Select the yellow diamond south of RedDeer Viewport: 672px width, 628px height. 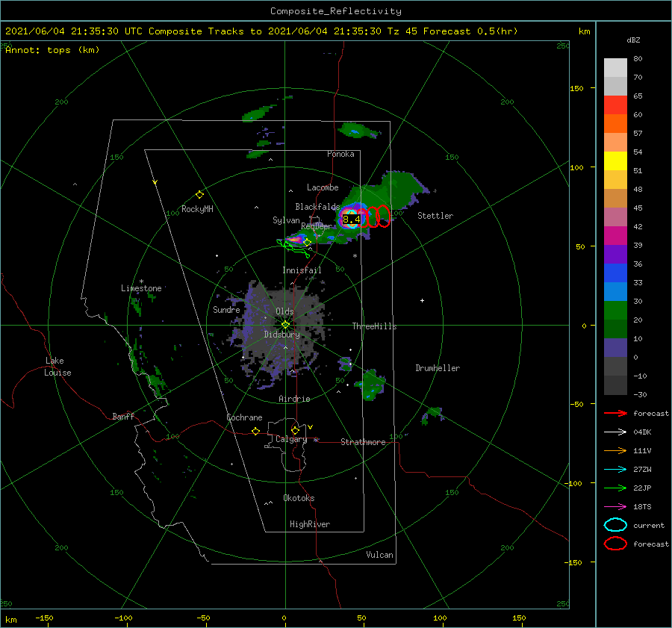tap(307, 243)
